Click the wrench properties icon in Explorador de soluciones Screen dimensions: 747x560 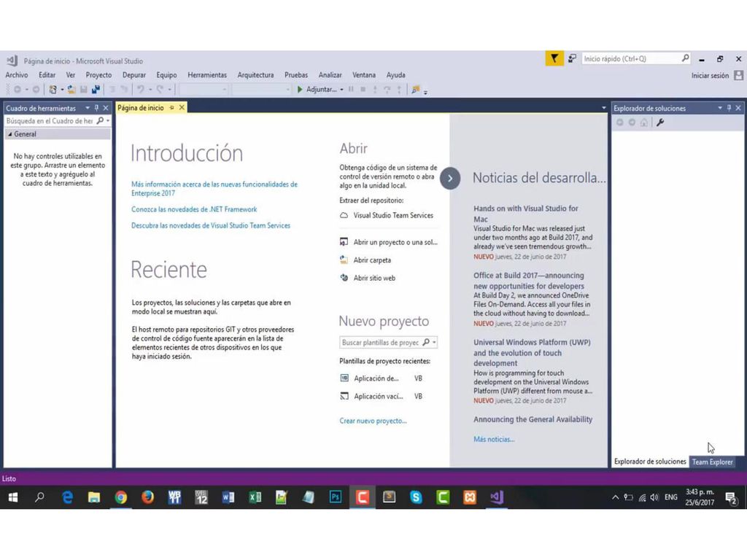[x=660, y=122]
